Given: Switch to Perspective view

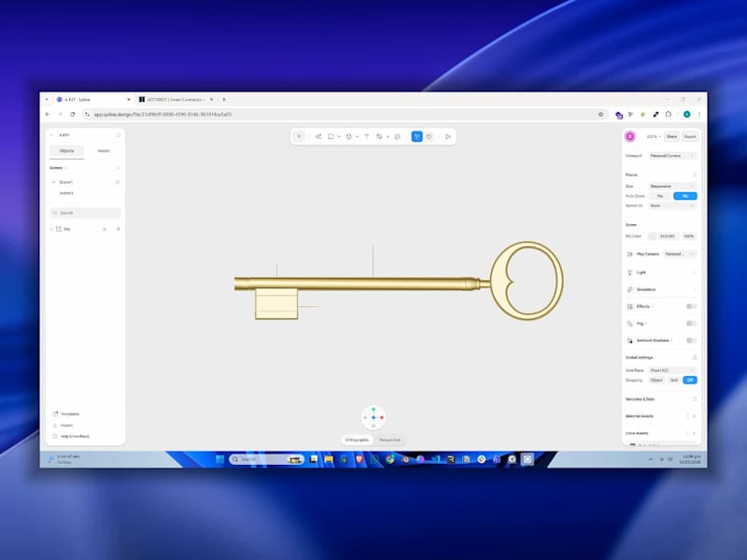Looking at the screenshot, I should [x=389, y=440].
